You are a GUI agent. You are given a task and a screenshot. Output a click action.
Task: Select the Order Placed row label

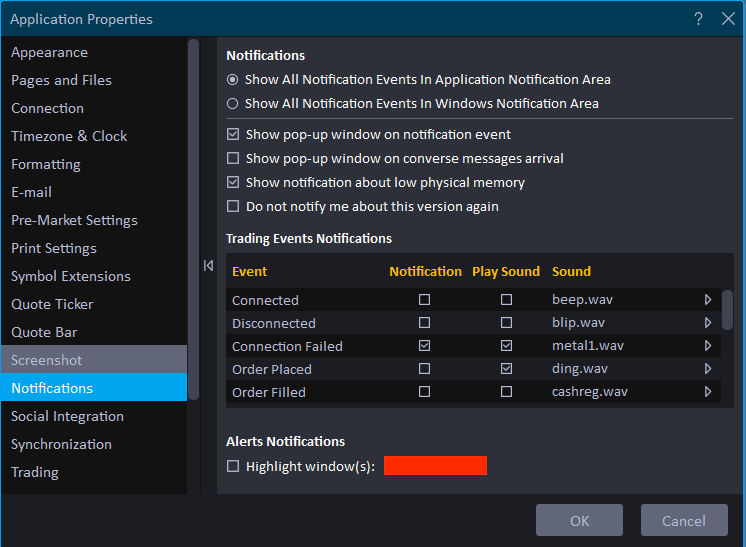(272, 369)
